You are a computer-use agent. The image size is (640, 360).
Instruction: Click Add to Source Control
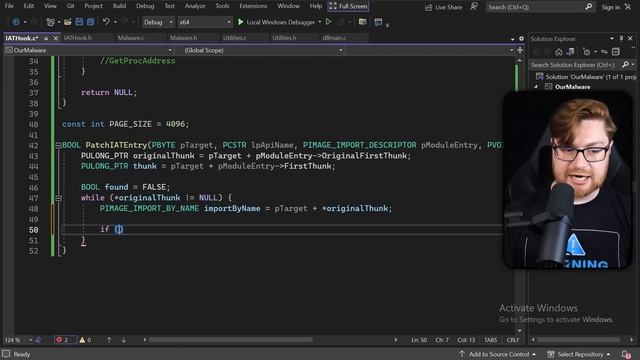[x=498, y=354]
